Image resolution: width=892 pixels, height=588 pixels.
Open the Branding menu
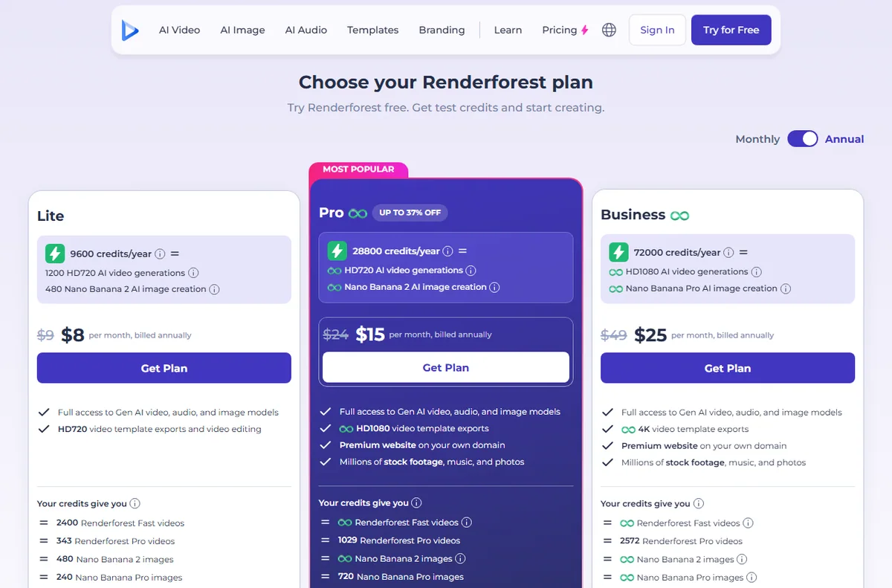[x=442, y=30]
